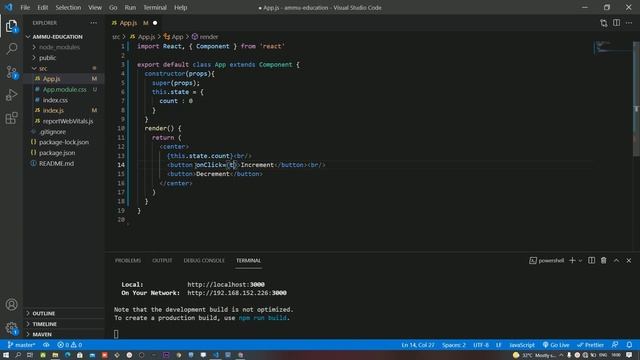Open the localhost:3000 link in terminal
The image size is (640, 360).
point(226,284)
